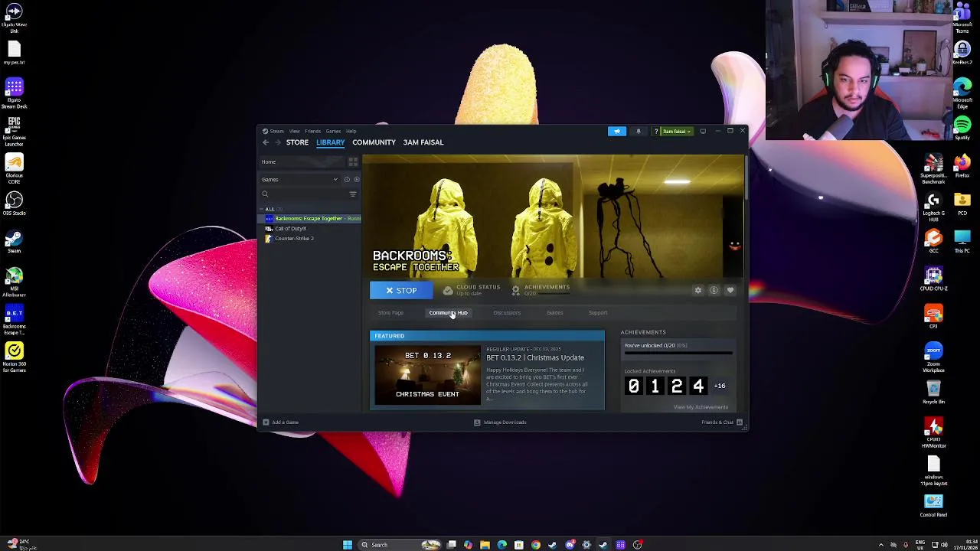Click the Christmas Event news thumbnail
Viewport: 980px width, 551px height.
(427, 375)
